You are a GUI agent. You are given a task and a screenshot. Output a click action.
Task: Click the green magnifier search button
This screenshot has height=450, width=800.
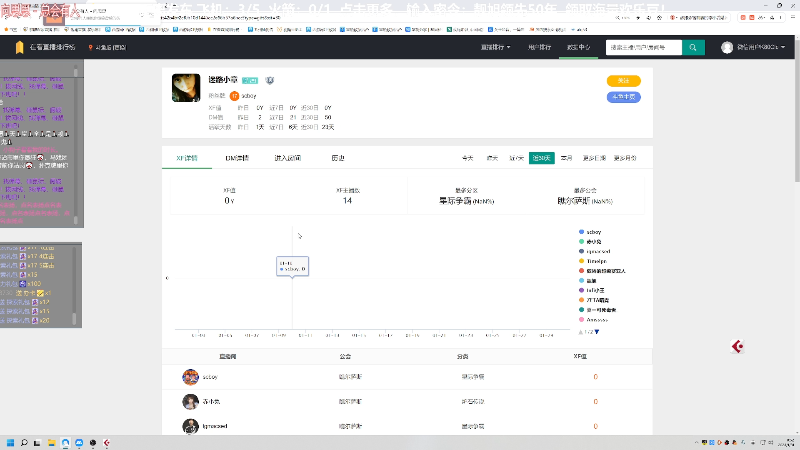(x=693, y=47)
